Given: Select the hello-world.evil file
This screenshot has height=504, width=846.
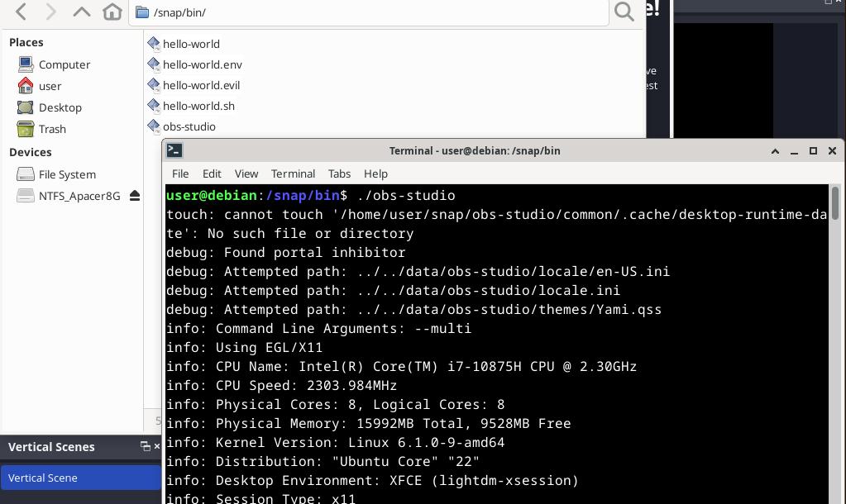Looking at the screenshot, I should (x=201, y=85).
